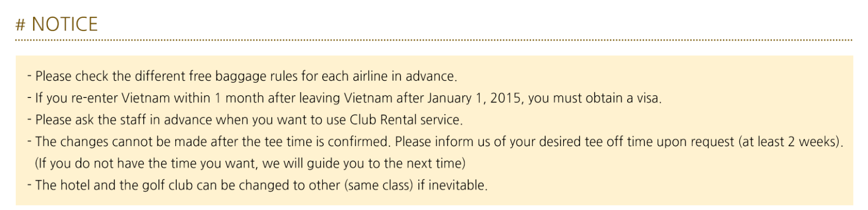
Task: Click the Club Rental service notice line
Action: click(x=245, y=120)
